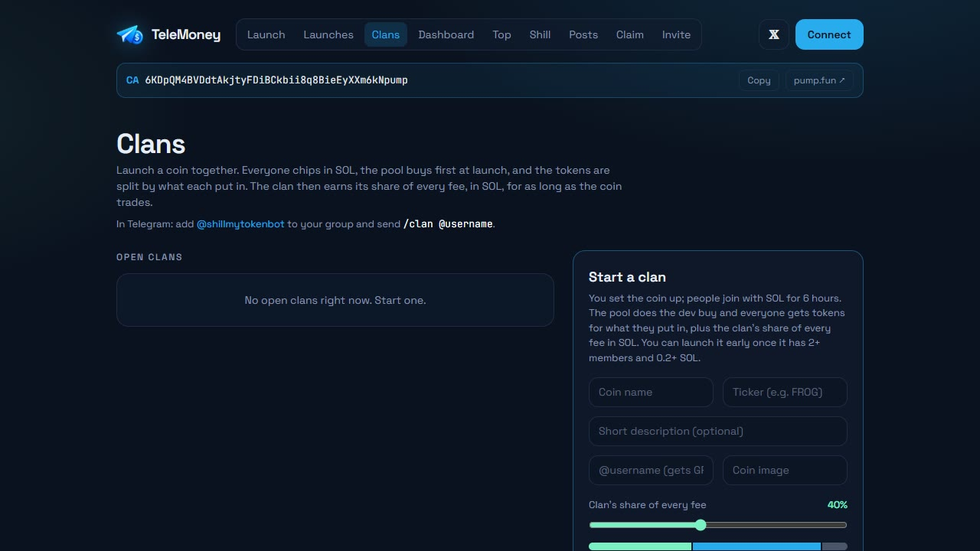
Task: Follow the @shillmytokenbot link
Action: (240, 224)
